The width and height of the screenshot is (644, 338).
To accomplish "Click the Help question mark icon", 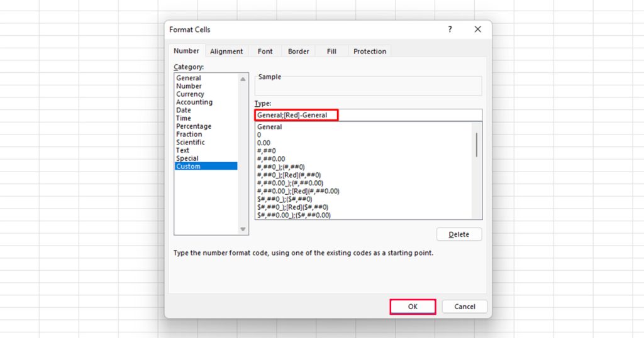I will (x=450, y=30).
